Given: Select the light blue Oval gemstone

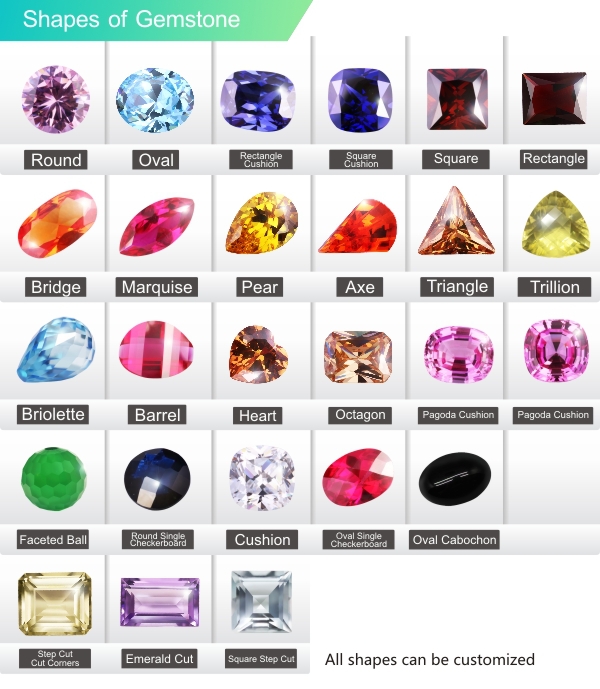Looking at the screenshot, I should tap(155, 100).
